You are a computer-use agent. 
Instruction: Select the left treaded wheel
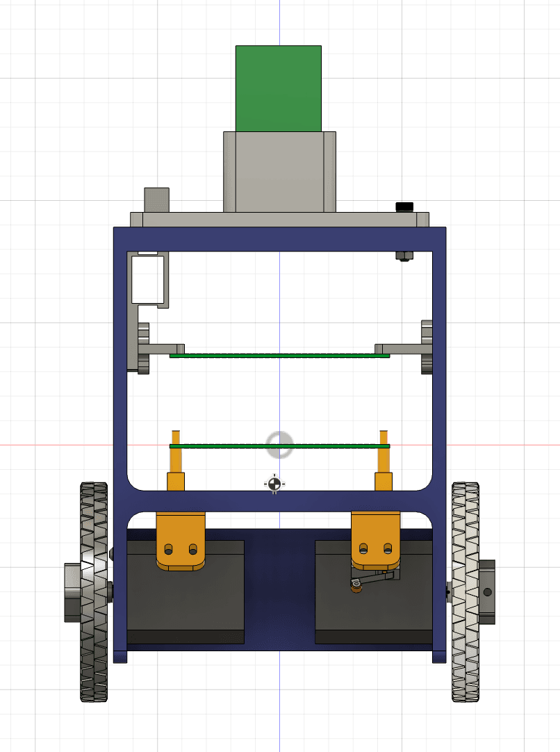[94, 592]
